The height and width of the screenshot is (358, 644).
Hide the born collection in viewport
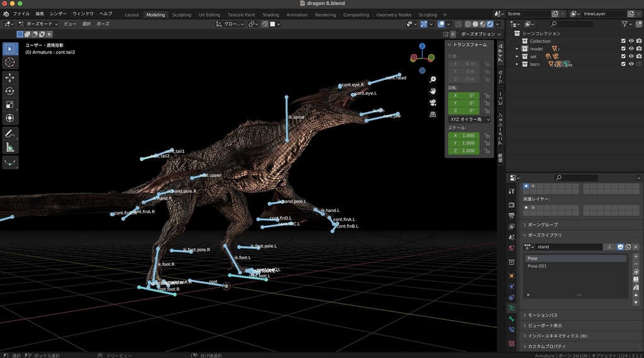tap(631, 64)
